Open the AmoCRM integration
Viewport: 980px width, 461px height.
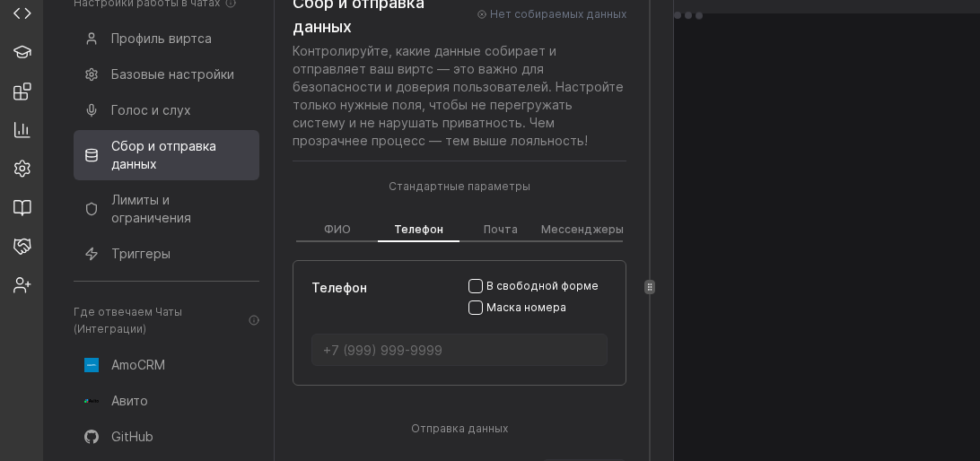pos(138,365)
